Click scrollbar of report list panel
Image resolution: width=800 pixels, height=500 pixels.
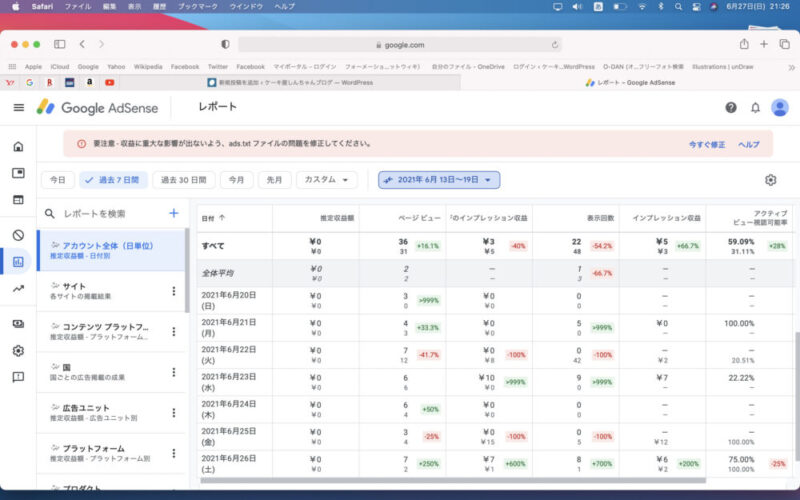[x=187, y=270]
